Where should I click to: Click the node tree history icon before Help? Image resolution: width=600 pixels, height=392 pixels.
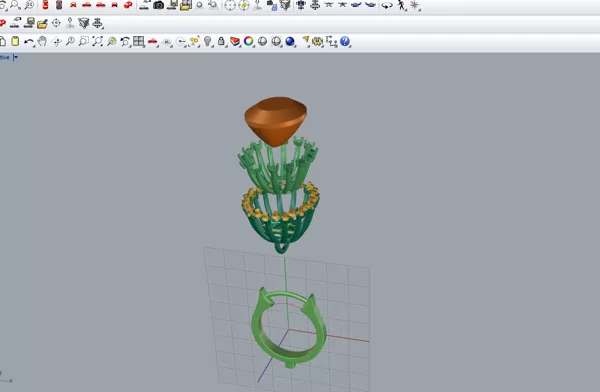click(x=331, y=42)
